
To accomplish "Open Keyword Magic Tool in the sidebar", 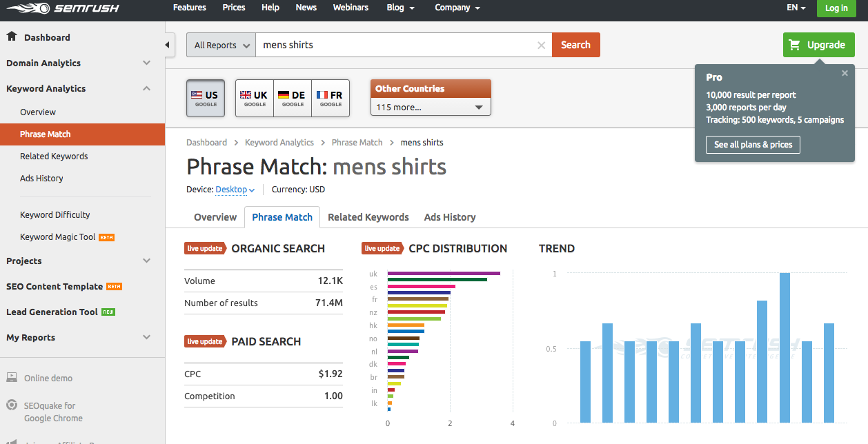I will [x=58, y=237].
